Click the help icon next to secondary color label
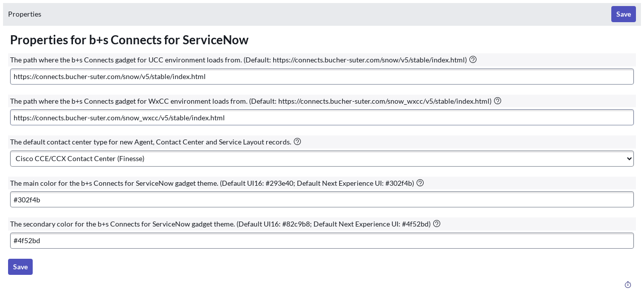 click(x=437, y=224)
